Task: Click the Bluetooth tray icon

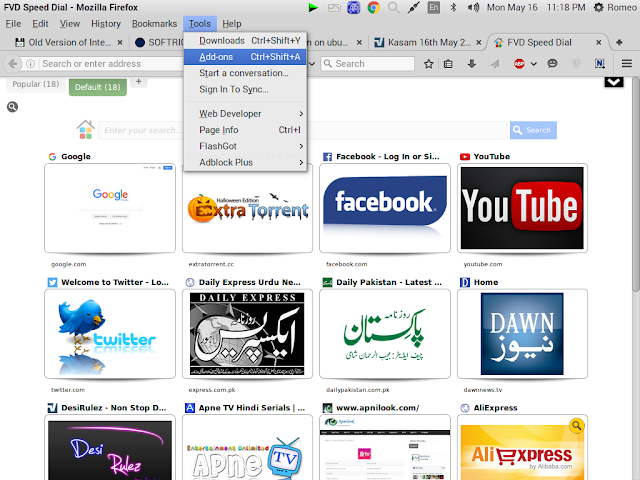Action: (453, 7)
